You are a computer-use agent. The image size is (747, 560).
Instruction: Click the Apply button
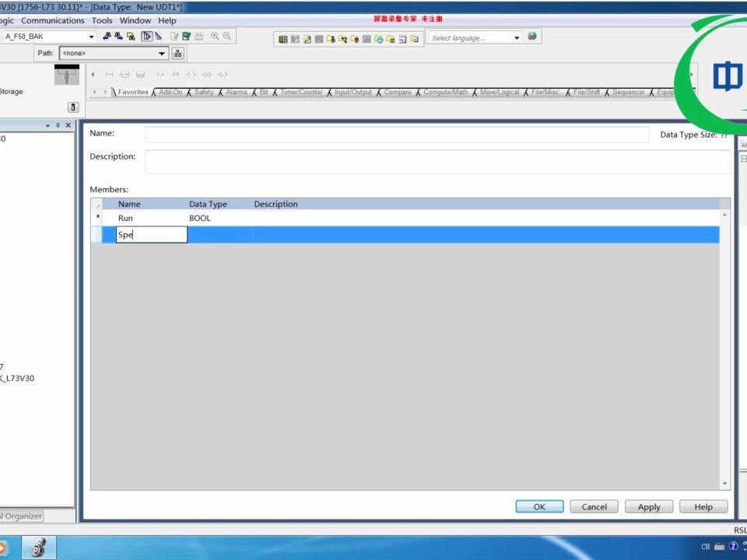tap(649, 506)
